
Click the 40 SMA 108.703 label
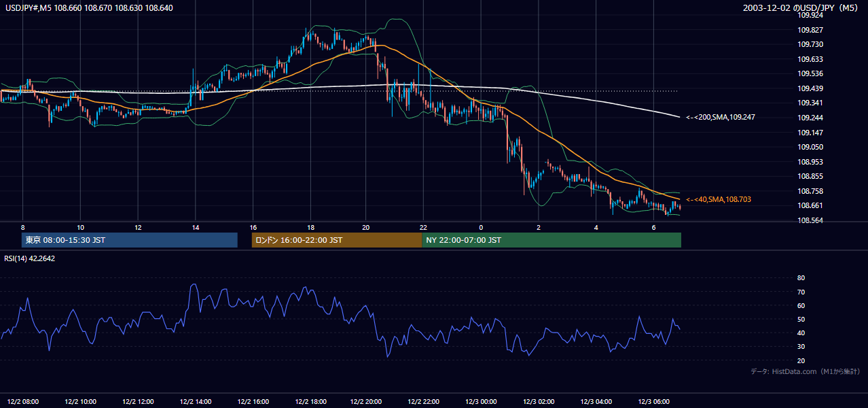pyautogui.click(x=718, y=199)
